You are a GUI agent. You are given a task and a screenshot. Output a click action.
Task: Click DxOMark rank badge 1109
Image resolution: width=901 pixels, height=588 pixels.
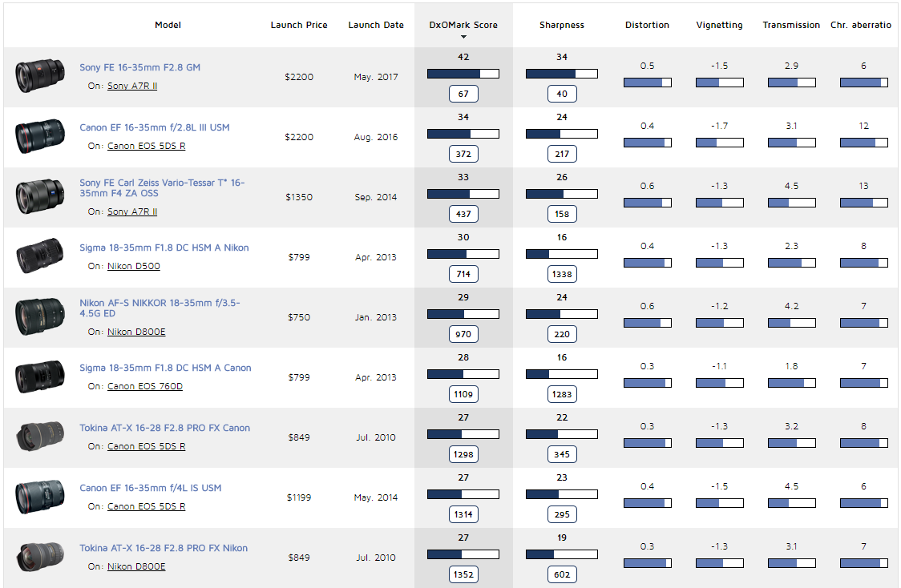tap(463, 394)
